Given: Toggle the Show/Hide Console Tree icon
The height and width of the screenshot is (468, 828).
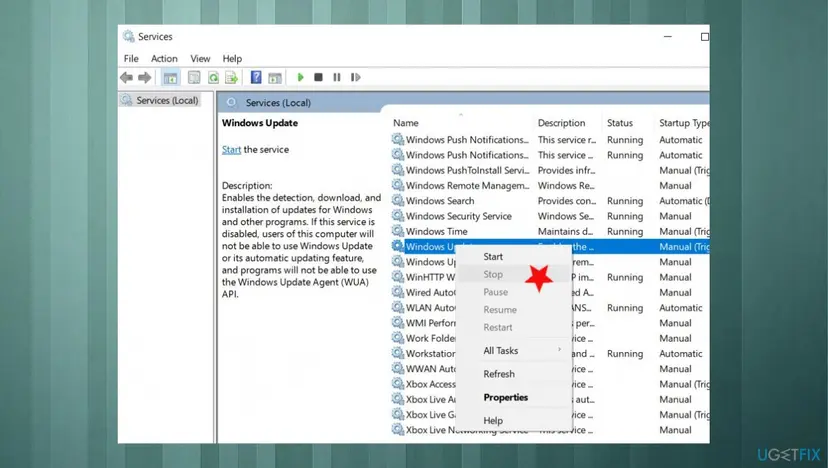Looking at the screenshot, I should (x=170, y=78).
